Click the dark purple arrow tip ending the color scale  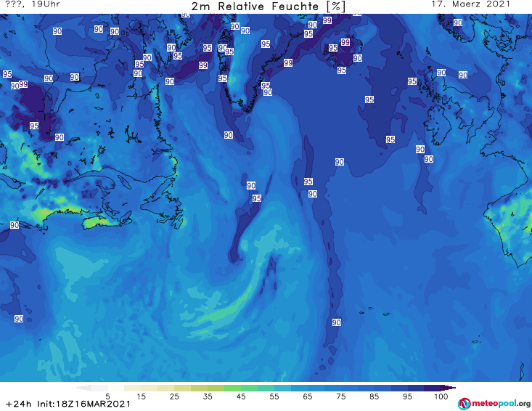click(x=449, y=388)
